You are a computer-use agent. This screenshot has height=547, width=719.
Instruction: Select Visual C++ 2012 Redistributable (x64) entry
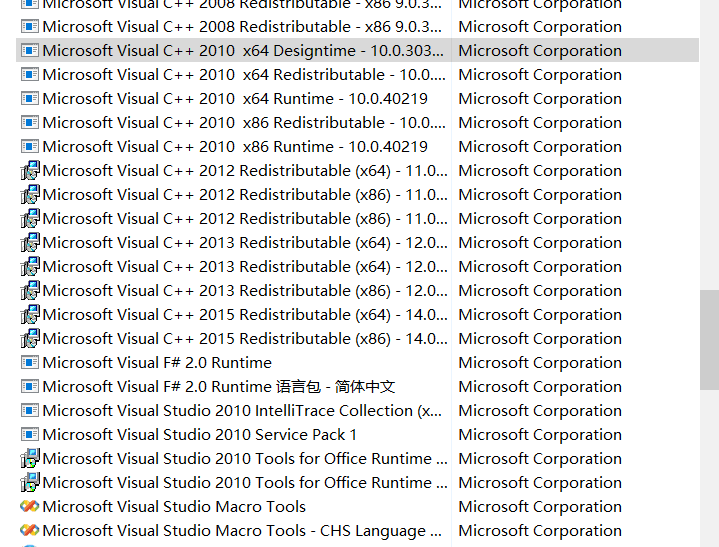[x=245, y=171]
